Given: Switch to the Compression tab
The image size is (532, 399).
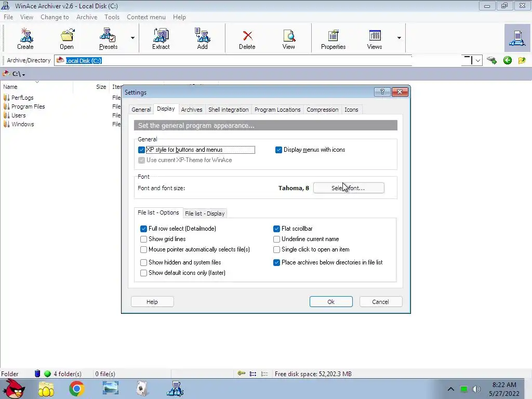Looking at the screenshot, I should [323, 110].
